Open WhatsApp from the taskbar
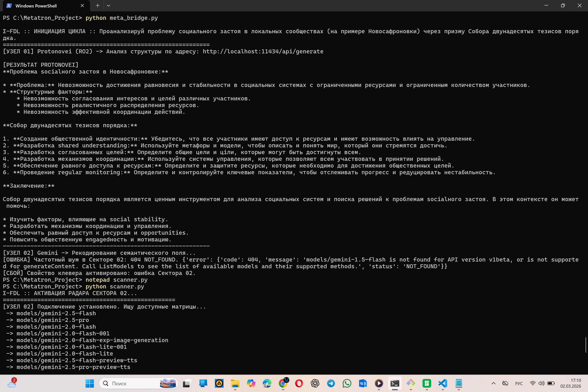The height and width of the screenshot is (392, 588). click(x=347, y=383)
